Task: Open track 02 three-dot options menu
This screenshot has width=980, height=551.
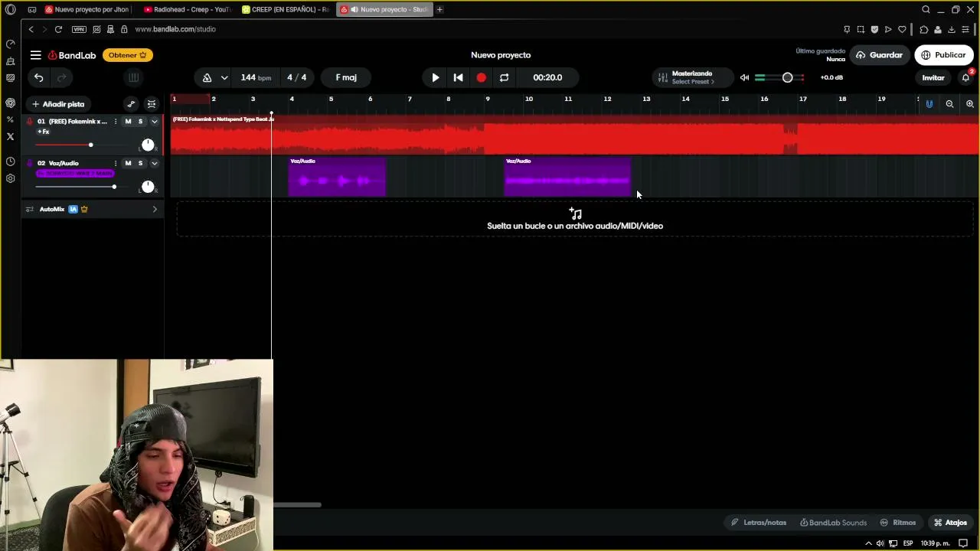Action: point(116,163)
